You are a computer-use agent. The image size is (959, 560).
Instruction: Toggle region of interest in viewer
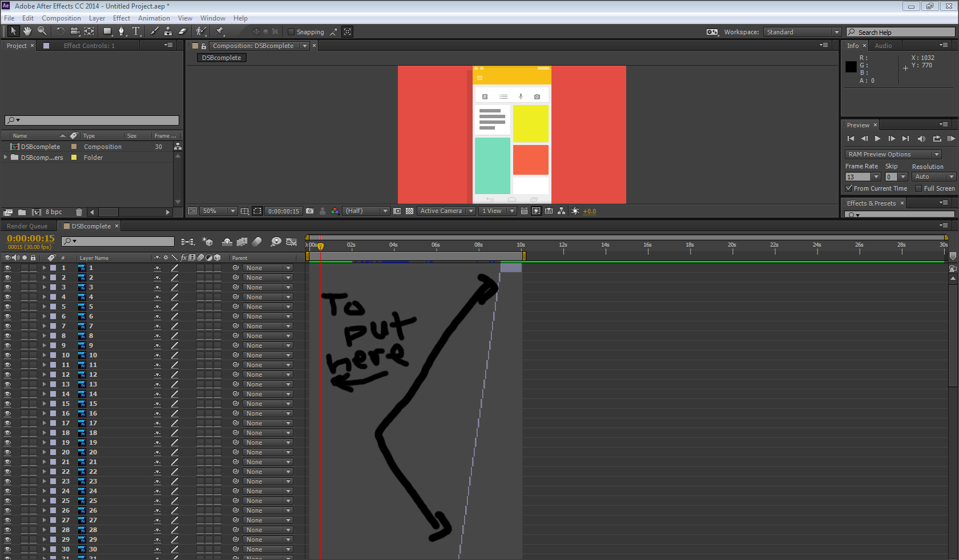pos(257,211)
